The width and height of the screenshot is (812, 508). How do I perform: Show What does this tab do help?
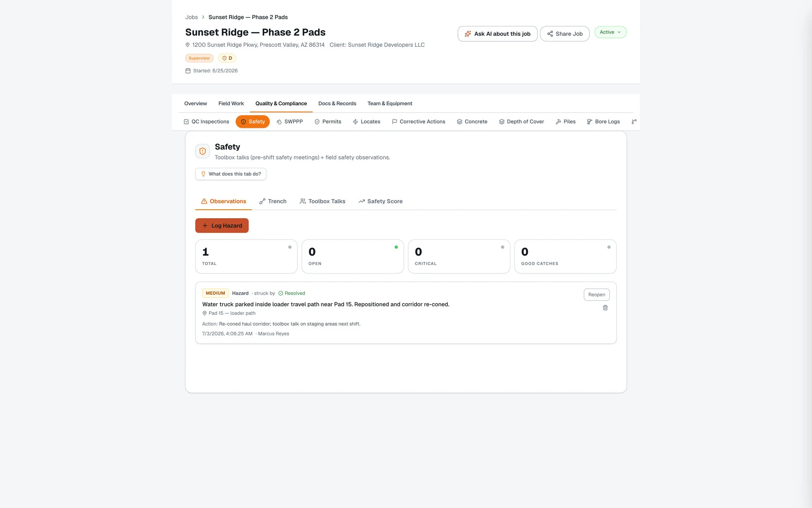pyautogui.click(x=231, y=174)
